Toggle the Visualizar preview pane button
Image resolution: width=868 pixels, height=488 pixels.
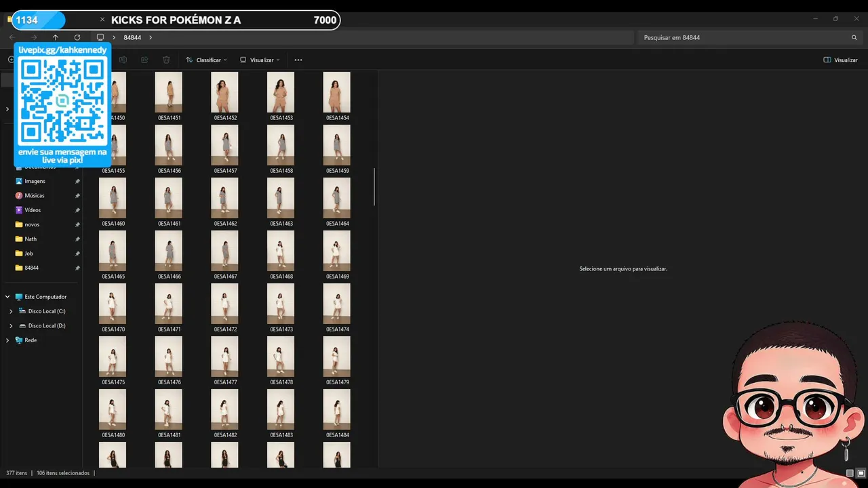[x=840, y=60]
